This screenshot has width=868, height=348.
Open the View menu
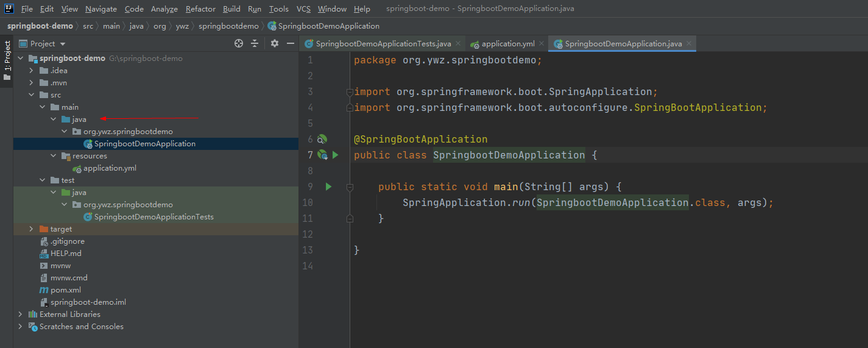pos(69,9)
